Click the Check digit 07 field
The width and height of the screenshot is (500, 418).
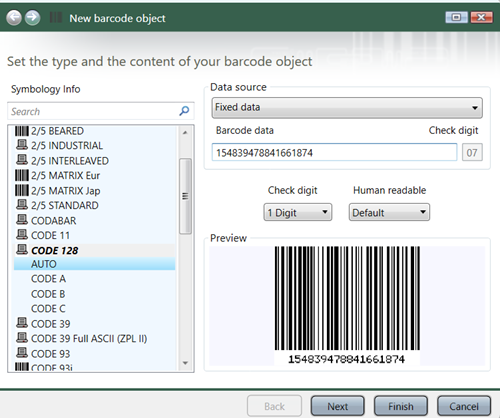[x=472, y=152]
